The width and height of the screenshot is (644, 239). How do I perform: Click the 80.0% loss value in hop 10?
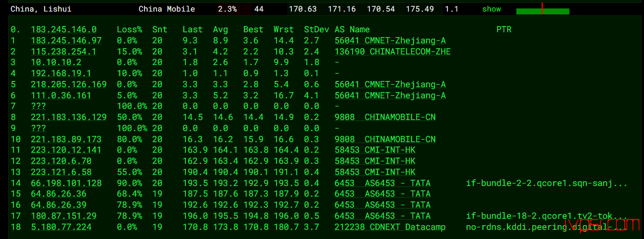pos(130,139)
